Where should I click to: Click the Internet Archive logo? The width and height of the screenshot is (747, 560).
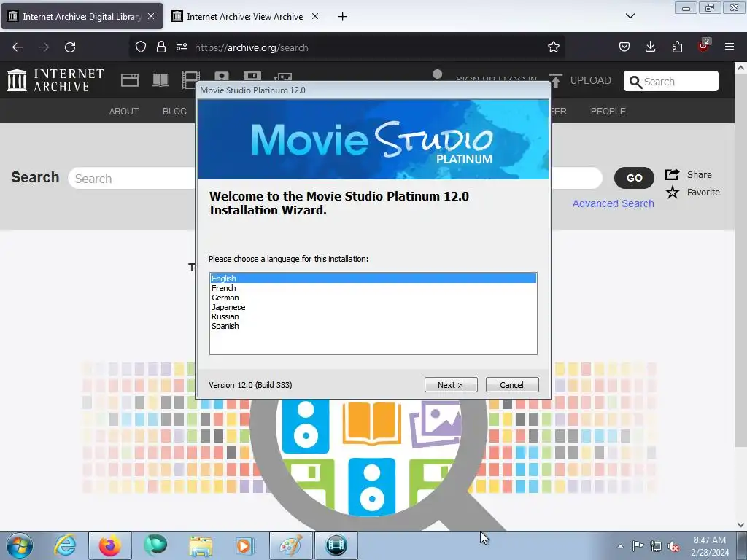(55, 80)
